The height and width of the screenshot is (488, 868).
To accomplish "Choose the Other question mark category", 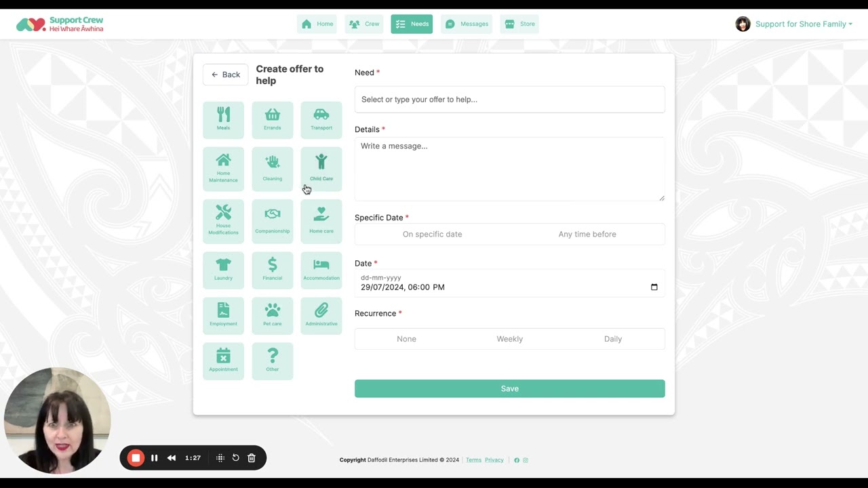I will (x=272, y=361).
